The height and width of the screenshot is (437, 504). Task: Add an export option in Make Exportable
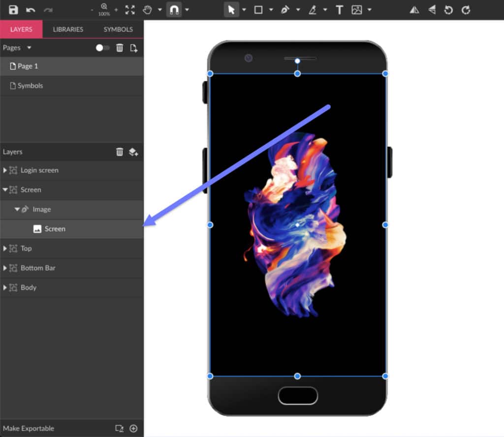[133, 428]
